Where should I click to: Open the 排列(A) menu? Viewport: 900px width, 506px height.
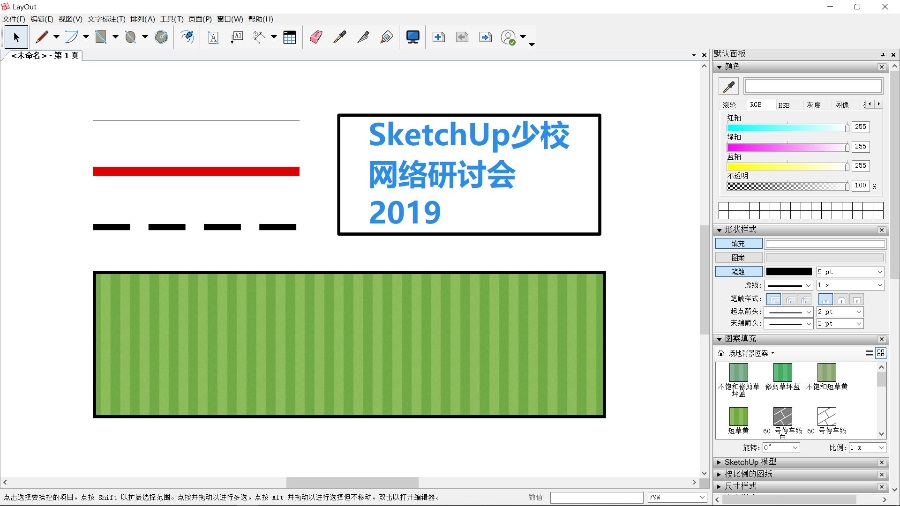pos(143,19)
